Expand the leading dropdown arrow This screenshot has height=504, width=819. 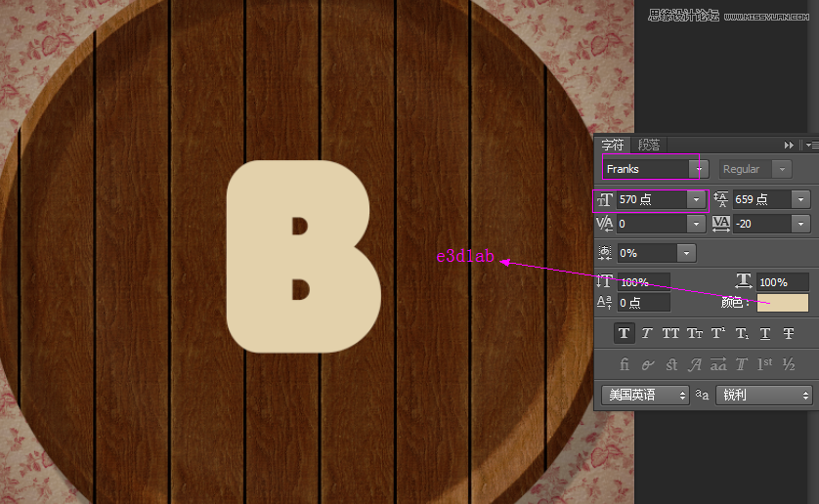point(800,199)
